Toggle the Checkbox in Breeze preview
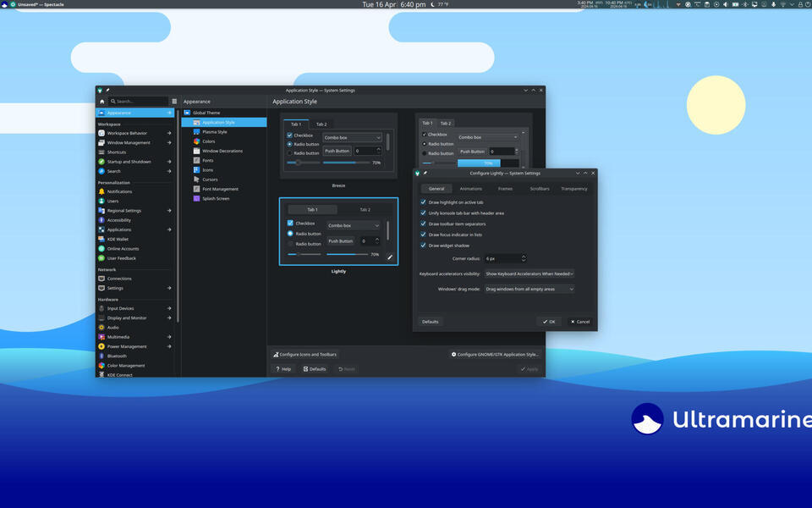The width and height of the screenshot is (812, 508). point(299,135)
